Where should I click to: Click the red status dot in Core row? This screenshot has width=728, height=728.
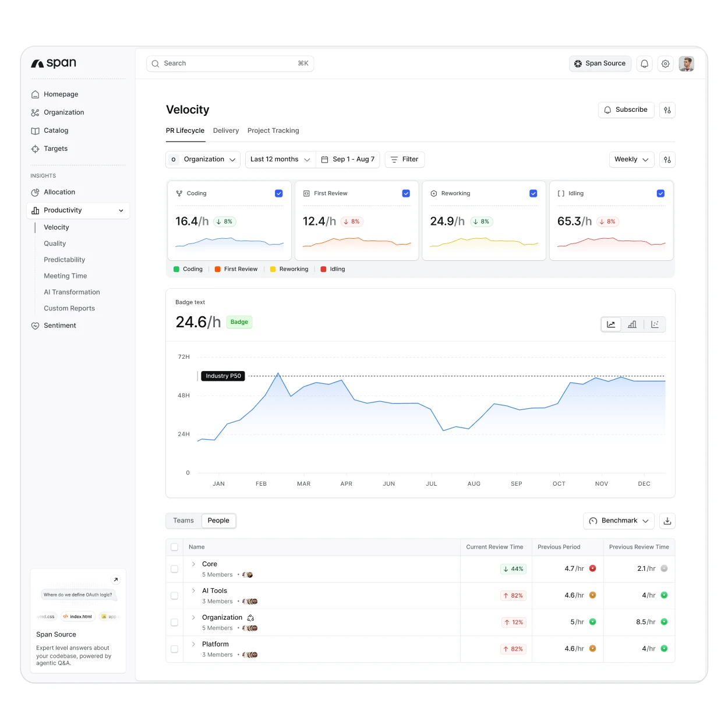(592, 568)
